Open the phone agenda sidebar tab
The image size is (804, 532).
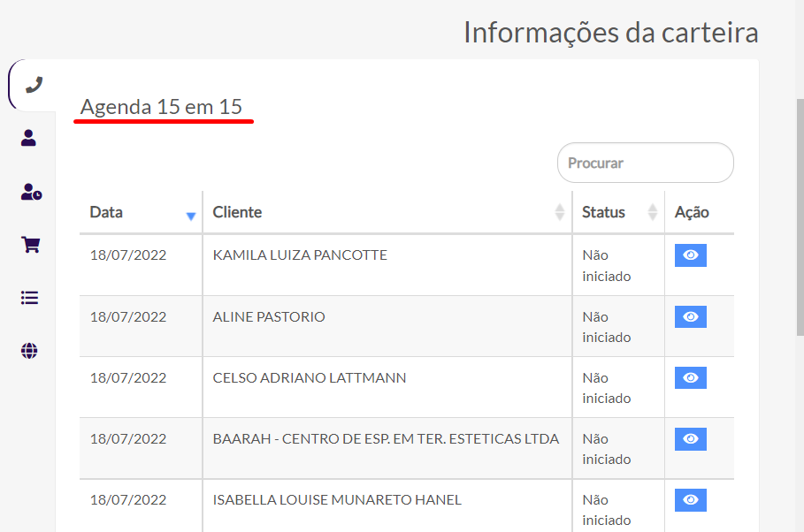point(34,85)
